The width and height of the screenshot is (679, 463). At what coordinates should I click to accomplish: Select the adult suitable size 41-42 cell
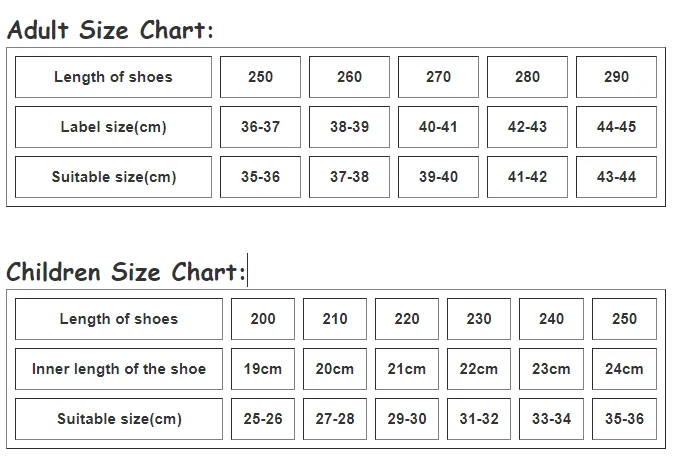[x=527, y=177]
